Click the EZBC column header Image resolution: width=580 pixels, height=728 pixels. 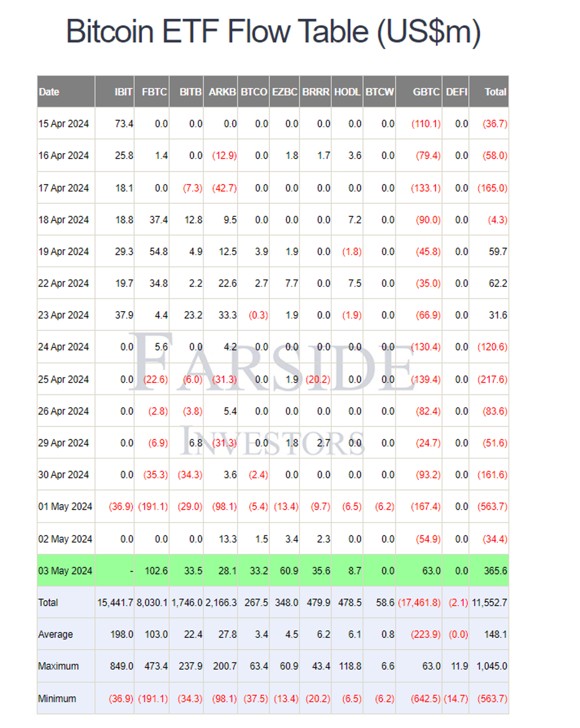click(x=284, y=92)
